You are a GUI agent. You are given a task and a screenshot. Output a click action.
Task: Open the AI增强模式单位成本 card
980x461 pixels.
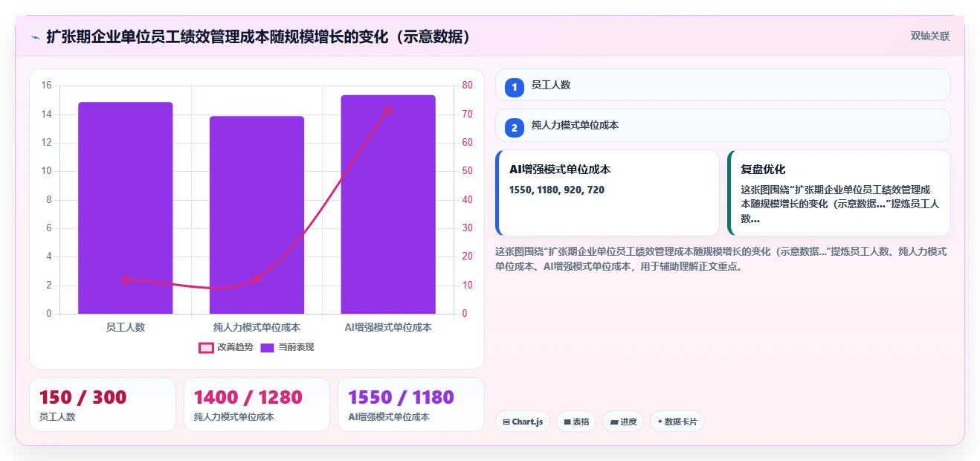pyautogui.click(x=607, y=193)
